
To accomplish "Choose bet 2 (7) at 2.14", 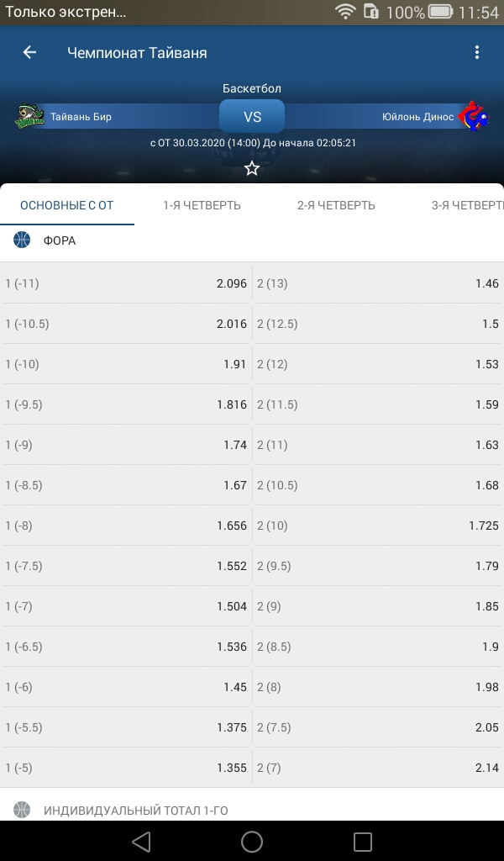I will click(x=378, y=768).
